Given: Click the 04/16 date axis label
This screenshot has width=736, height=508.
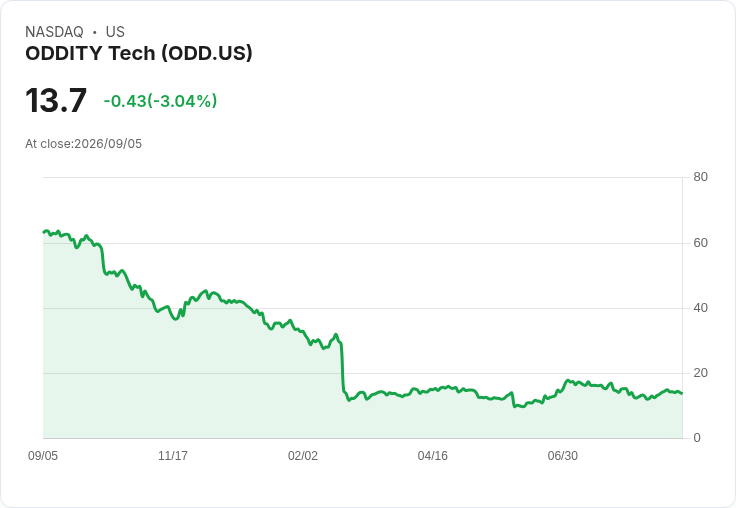Looking at the screenshot, I should pos(433,456).
